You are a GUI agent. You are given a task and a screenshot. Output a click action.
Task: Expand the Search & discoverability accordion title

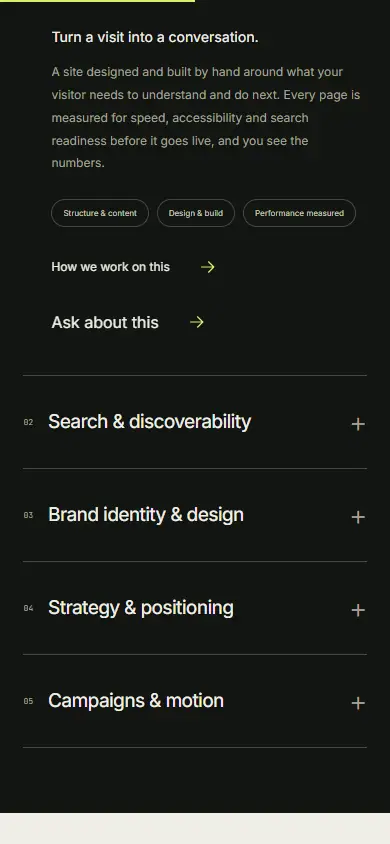pos(150,421)
